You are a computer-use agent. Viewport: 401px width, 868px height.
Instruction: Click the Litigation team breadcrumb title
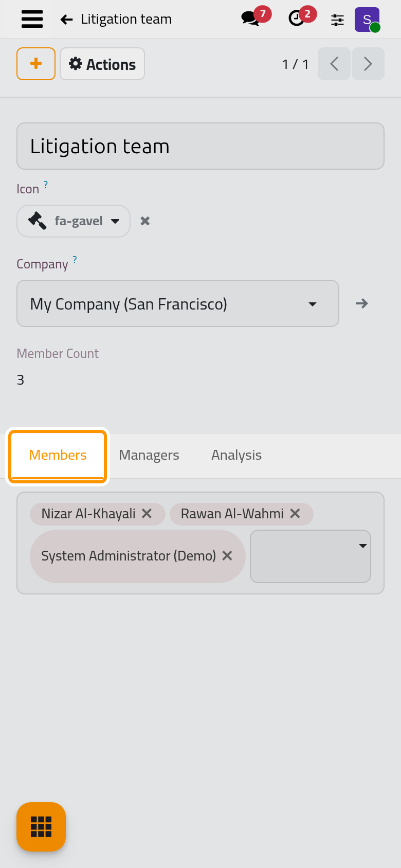tap(126, 19)
